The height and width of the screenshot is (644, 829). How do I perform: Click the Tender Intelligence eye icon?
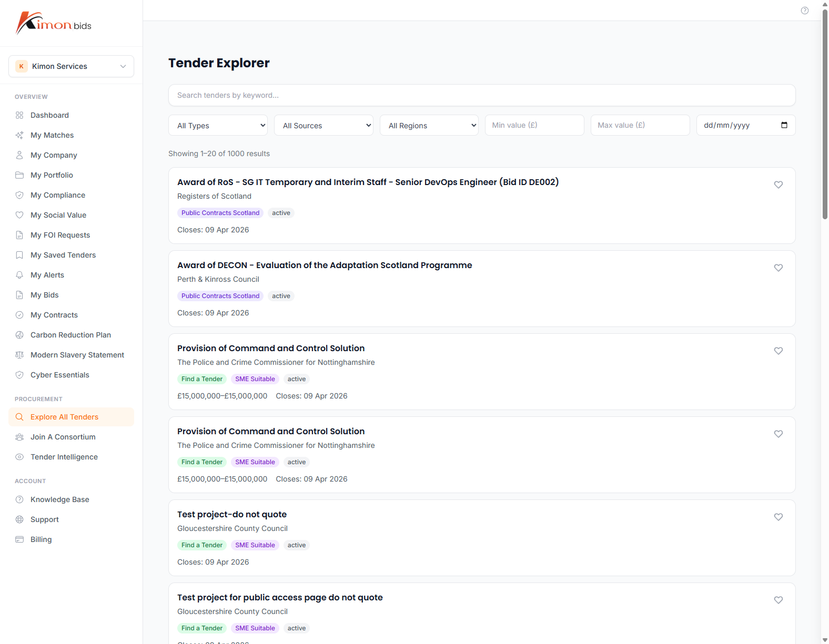pyautogui.click(x=19, y=457)
